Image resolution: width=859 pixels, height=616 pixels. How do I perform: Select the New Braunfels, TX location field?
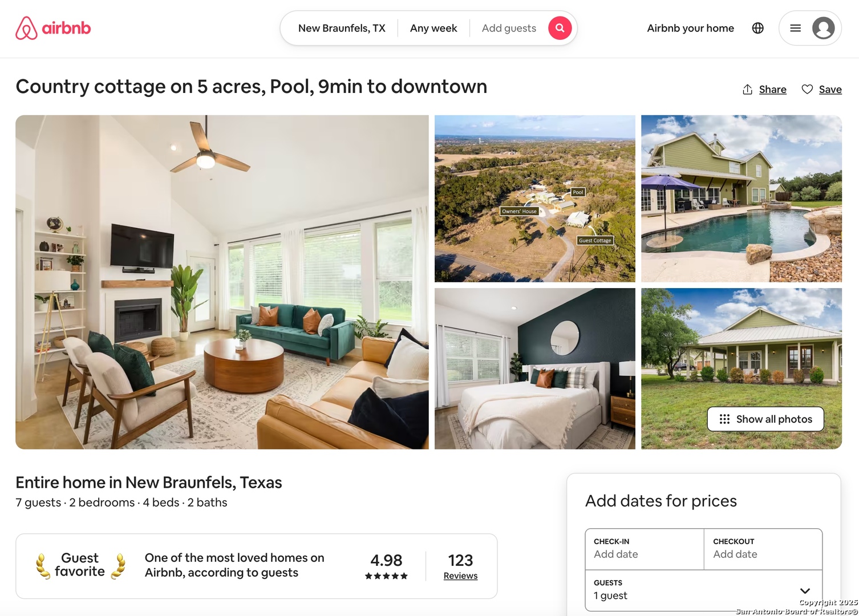point(342,28)
